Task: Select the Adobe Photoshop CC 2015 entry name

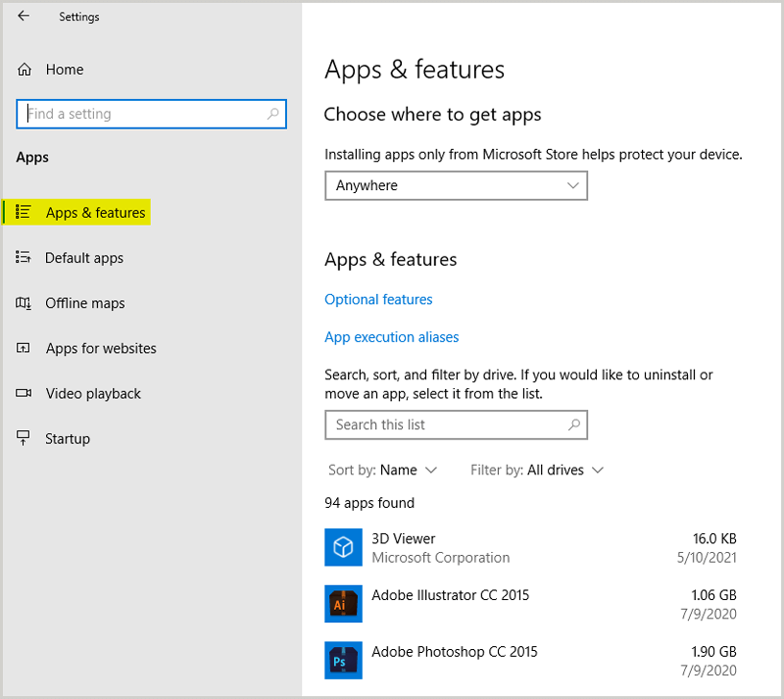Action: (x=454, y=651)
